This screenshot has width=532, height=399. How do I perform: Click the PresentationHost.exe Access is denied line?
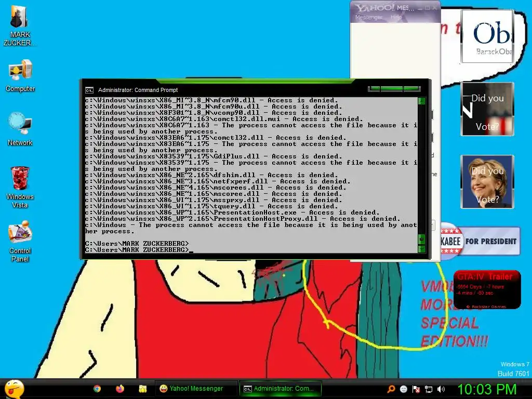(232, 212)
